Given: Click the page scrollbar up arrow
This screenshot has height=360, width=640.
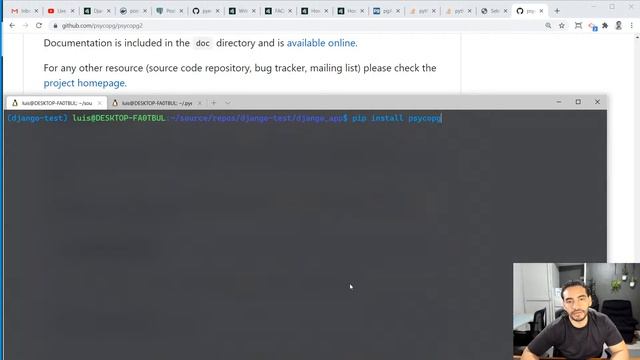Looking at the screenshot, I should point(637,38).
